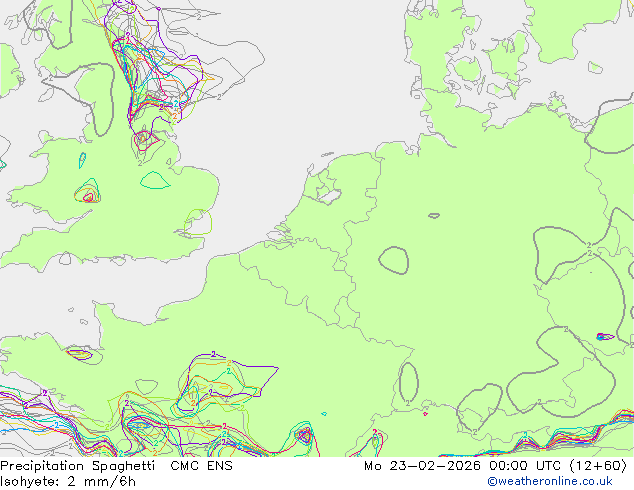Click the 'Isohyete: 2 mm/6h' caption
The width and height of the screenshot is (634, 490).
68,482
